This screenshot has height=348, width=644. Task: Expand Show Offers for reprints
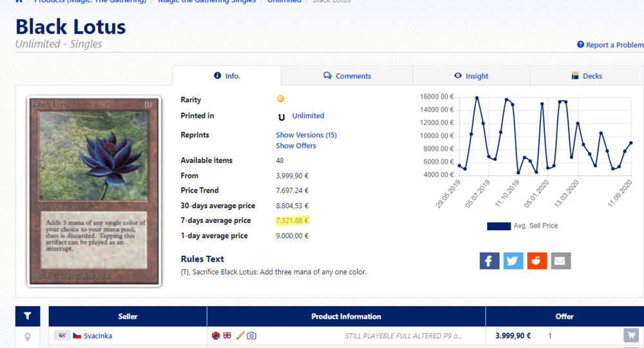point(296,146)
